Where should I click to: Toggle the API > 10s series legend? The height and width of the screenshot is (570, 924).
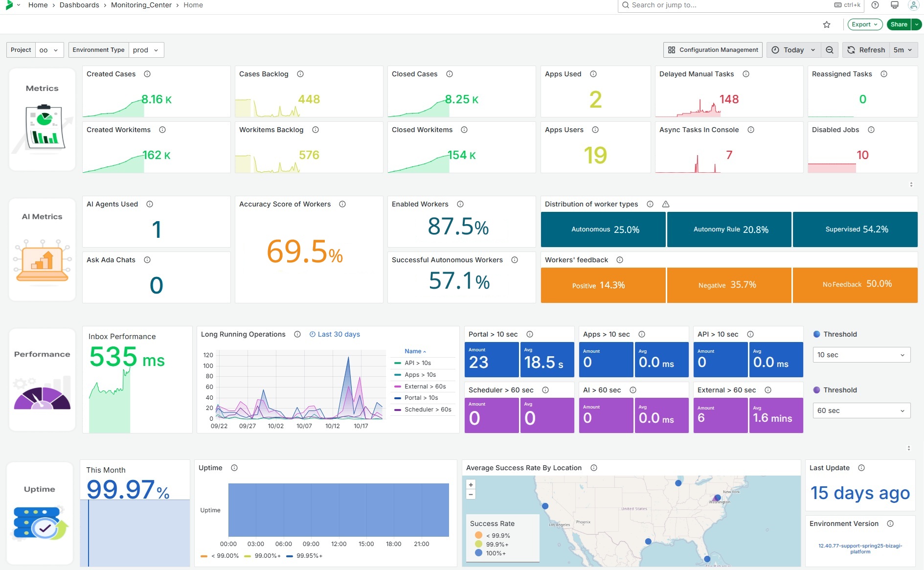coord(417,363)
